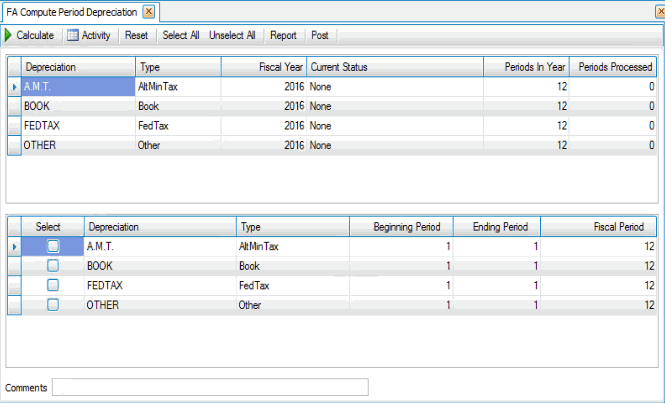Close the FA Compute Period Depreciation tab
Viewport: 665px width, 403px height.
[148, 11]
